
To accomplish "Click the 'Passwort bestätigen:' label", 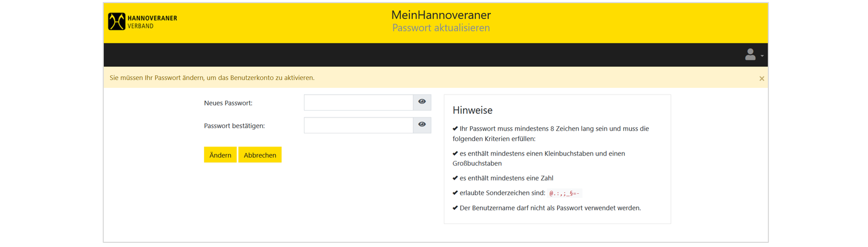I will [234, 126].
